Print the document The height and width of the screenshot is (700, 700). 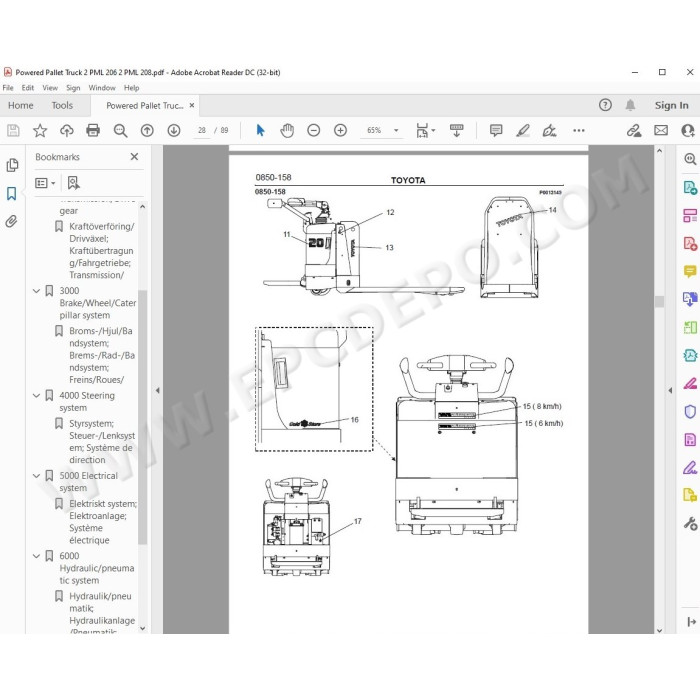(93, 130)
